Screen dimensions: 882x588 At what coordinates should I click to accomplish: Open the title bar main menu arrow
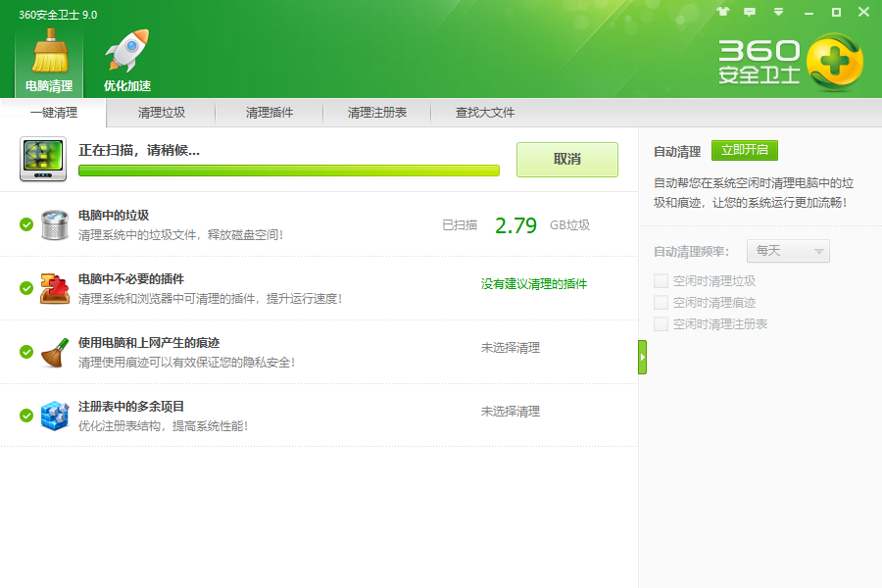[778, 11]
